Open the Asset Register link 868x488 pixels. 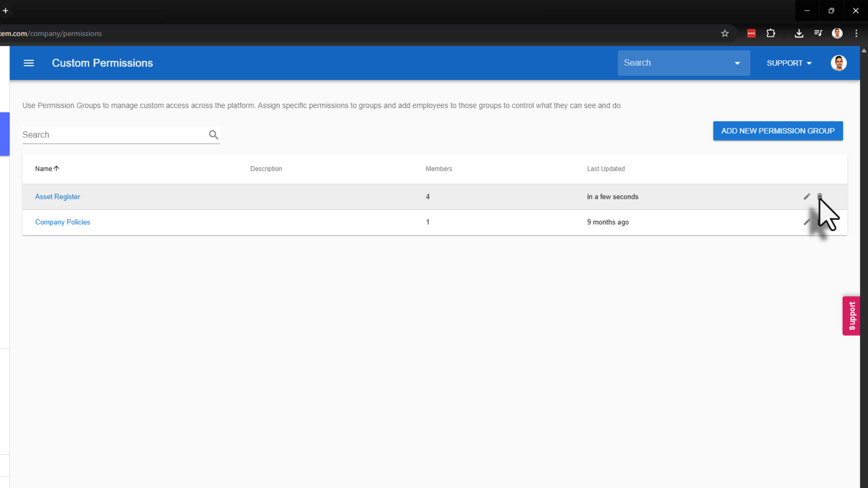click(57, 197)
